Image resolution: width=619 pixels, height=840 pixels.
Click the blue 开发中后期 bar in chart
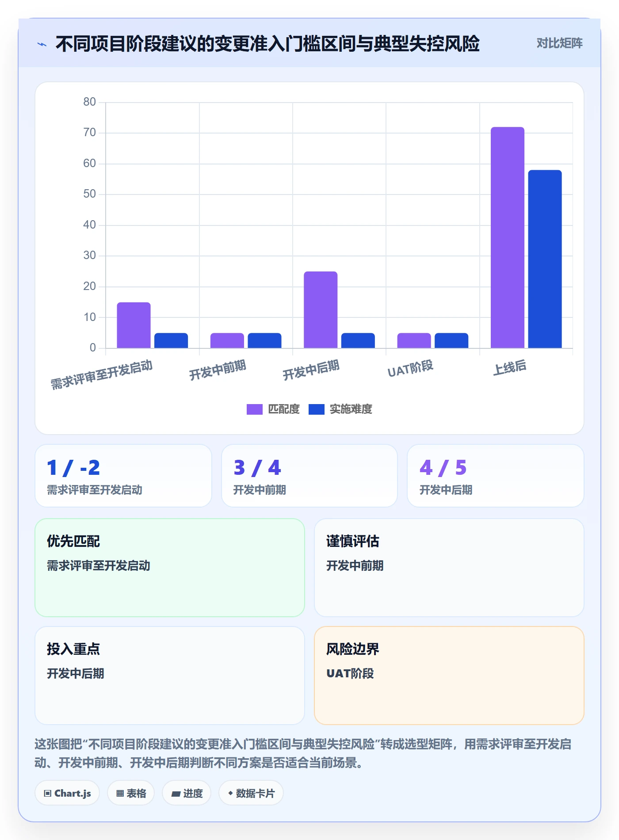(x=358, y=340)
